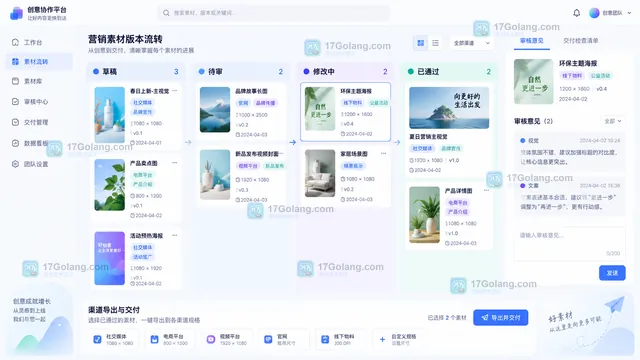The height and width of the screenshot is (360, 640).
Task: Open the notification bell
Action: pyautogui.click(x=576, y=13)
